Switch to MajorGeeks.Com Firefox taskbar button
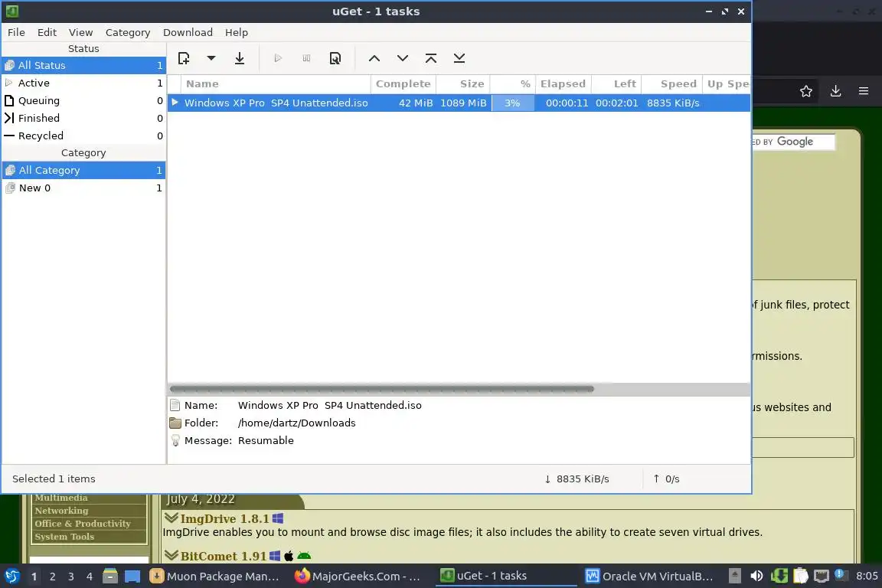This screenshot has width=882, height=588. (358, 577)
